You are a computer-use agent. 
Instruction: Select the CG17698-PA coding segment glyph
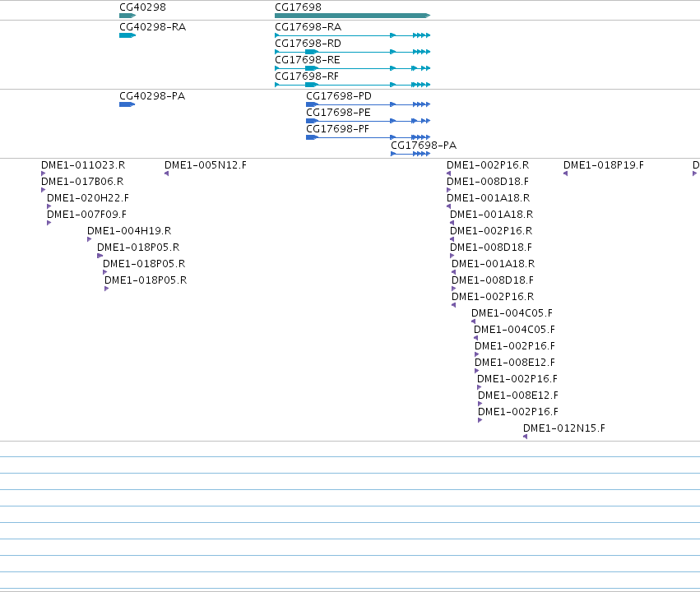(410, 154)
